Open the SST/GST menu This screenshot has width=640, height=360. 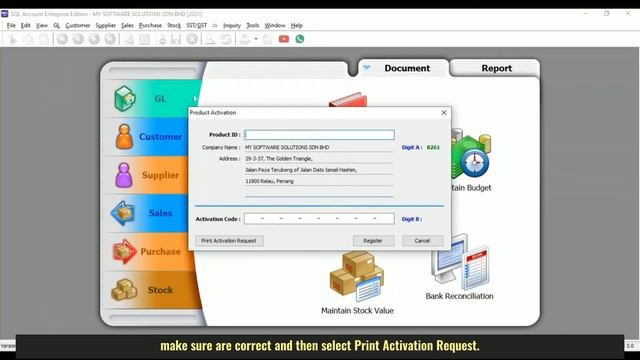click(x=196, y=25)
